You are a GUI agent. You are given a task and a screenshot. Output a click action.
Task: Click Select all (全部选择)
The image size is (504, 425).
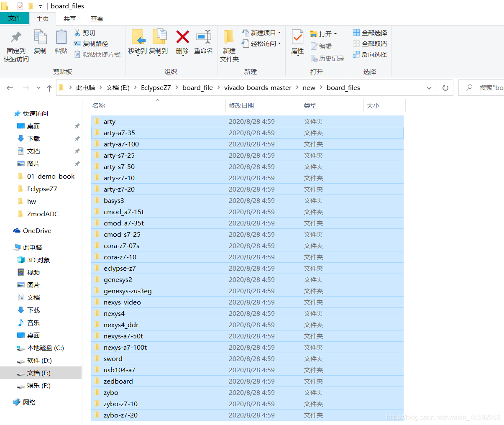pos(370,33)
